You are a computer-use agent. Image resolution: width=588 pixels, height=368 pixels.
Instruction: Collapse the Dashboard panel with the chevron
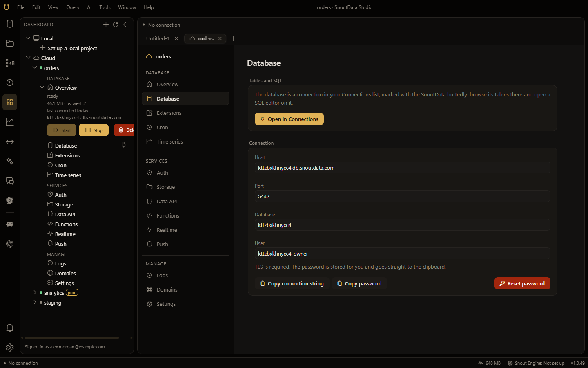(125, 25)
